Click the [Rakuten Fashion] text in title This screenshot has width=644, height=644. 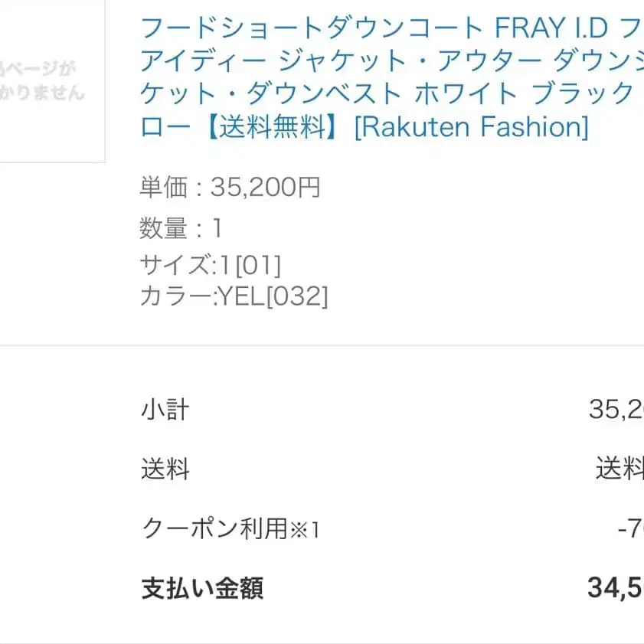click(471, 126)
